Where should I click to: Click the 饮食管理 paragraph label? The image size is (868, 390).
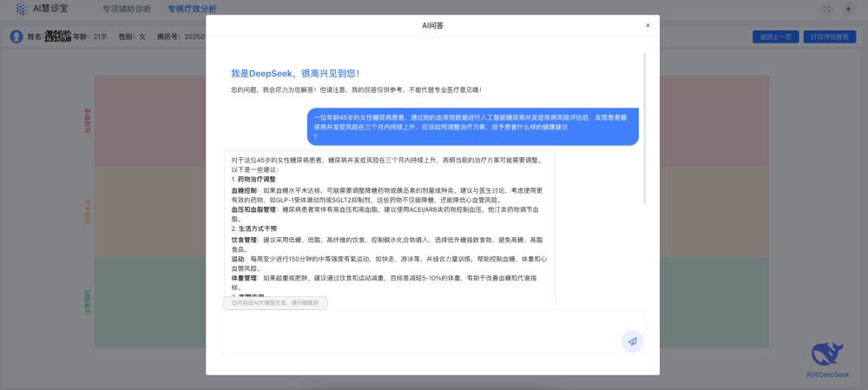point(244,240)
